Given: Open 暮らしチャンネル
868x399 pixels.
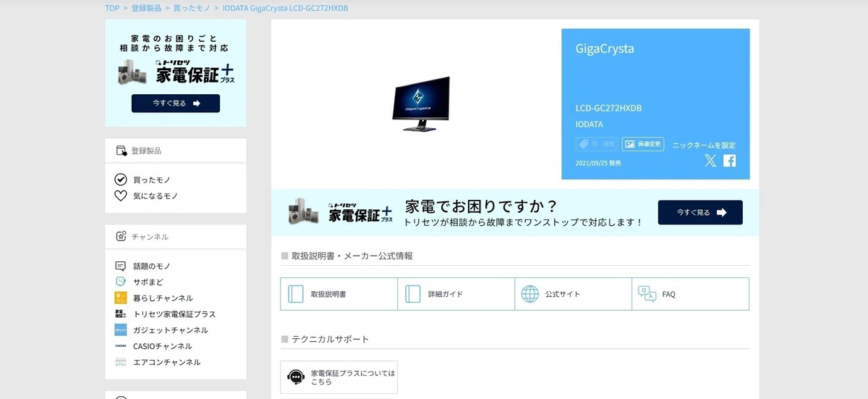Looking at the screenshot, I should 154,298.
